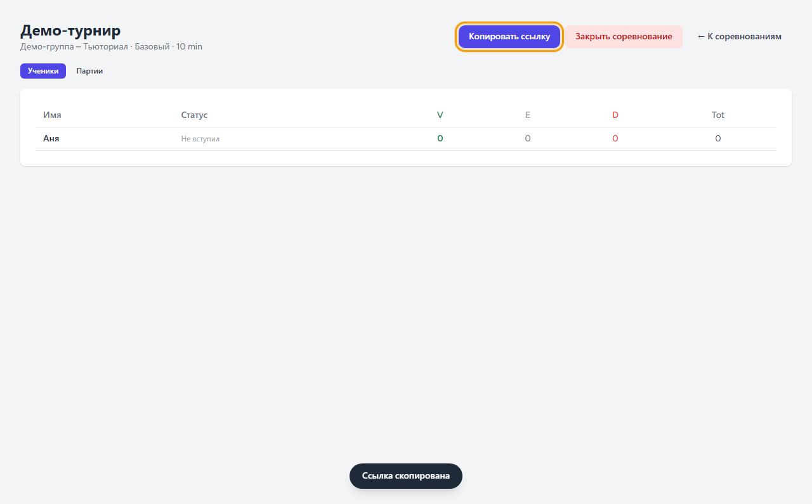This screenshot has height=504, width=812.
Task: Click the Демо-турнир page title
Action: (70, 30)
